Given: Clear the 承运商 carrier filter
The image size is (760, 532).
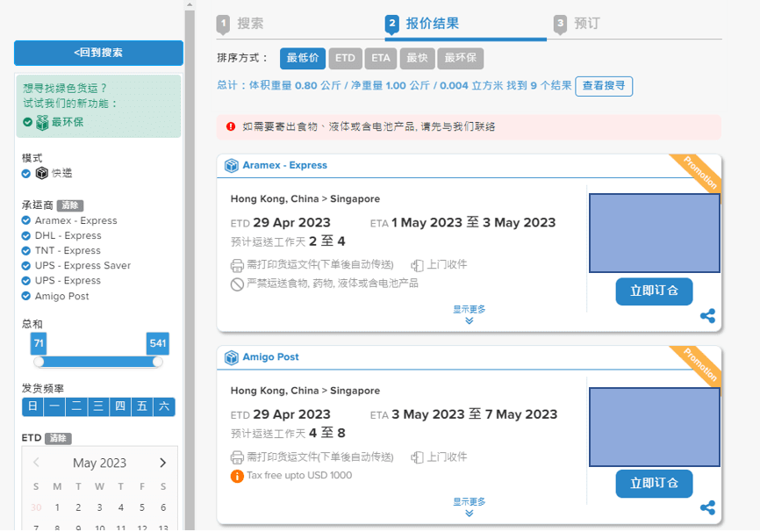Looking at the screenshot, I should (70, 205).
